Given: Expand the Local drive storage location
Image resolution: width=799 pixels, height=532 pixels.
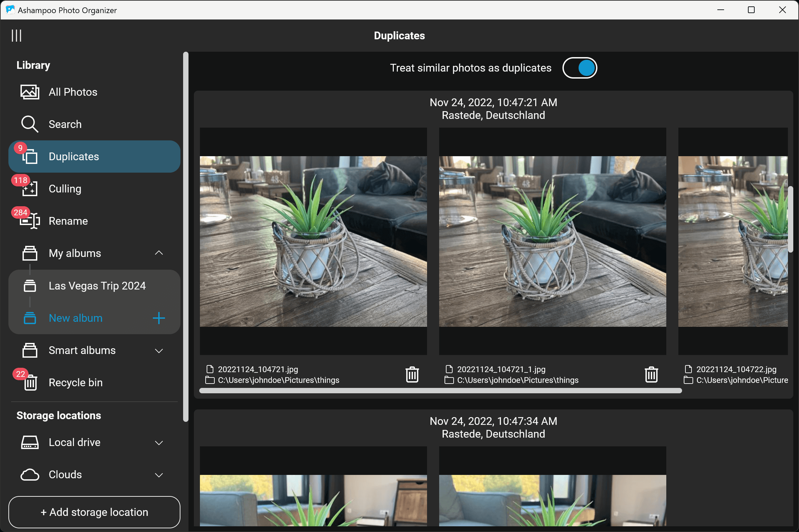Looking at the screenshot, I should point(159,442).
